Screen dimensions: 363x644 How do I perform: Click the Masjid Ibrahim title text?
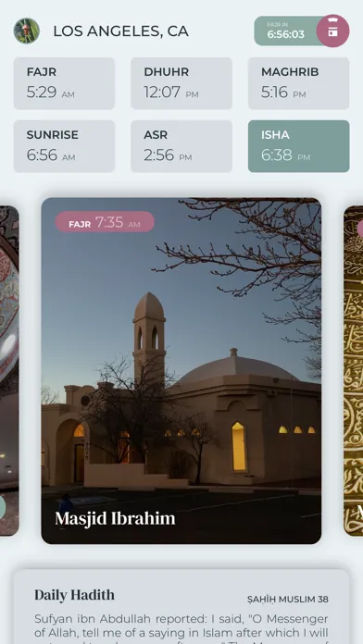pyautogui.click(x=115, y=518)
